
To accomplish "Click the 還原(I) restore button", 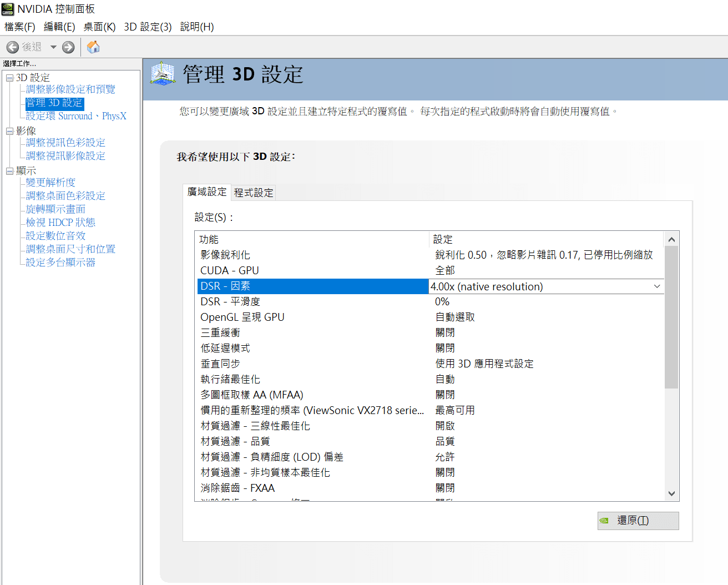I will (x=638, y=521).
